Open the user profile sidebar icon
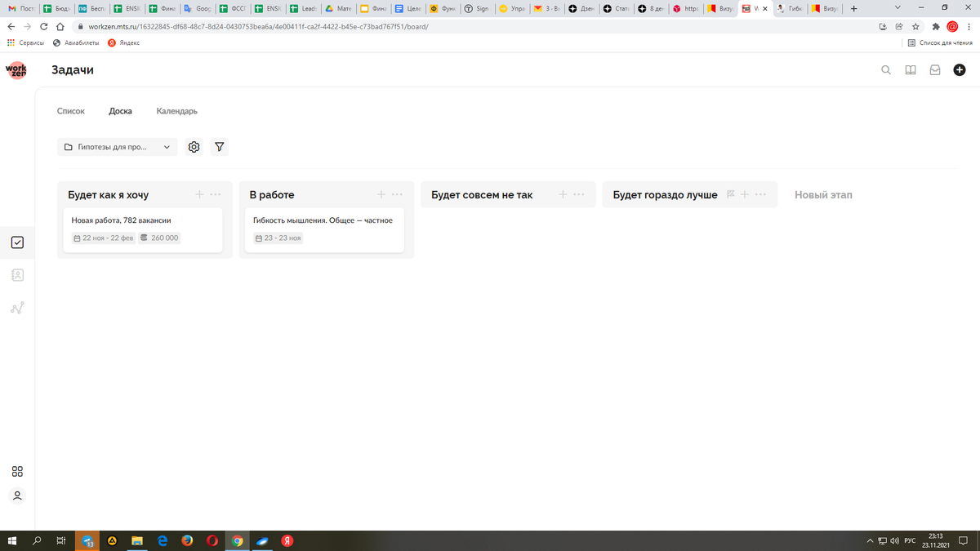This screenshot has height=551, width=980. pyautogui.click(x=17, y=495)
